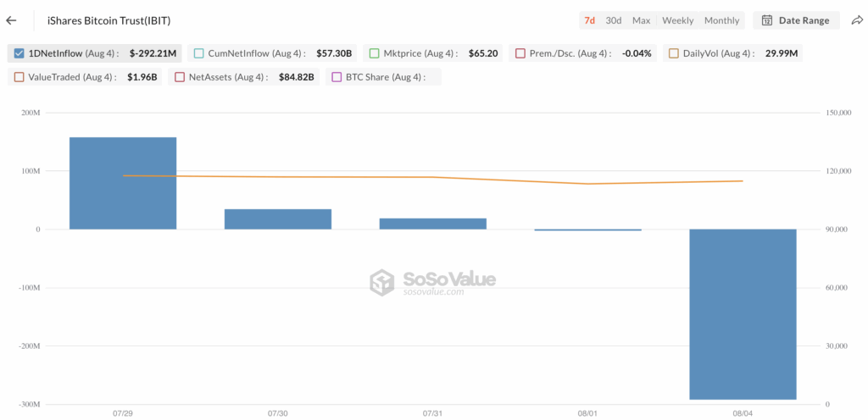Click the 150,000 right axis label

pos(838,113)
